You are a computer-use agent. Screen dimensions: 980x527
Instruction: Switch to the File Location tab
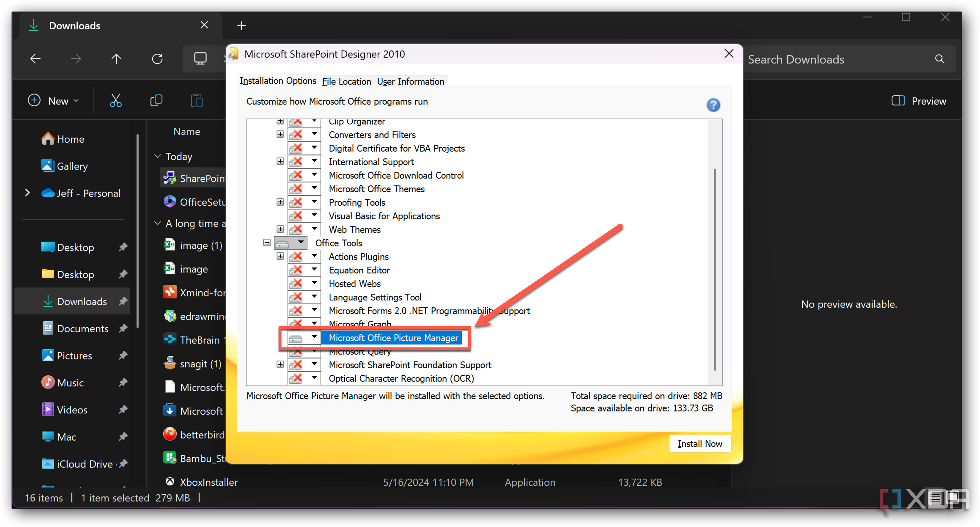tap(346, 81)
